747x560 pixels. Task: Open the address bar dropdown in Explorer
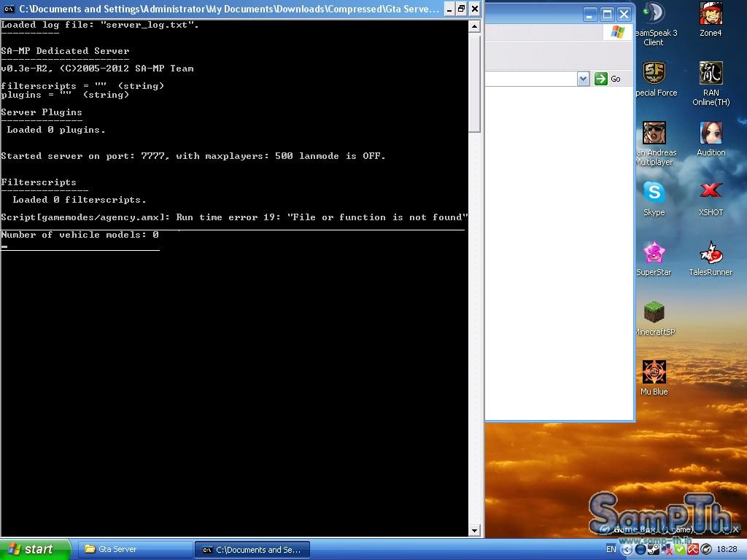(x=583, y=79)
